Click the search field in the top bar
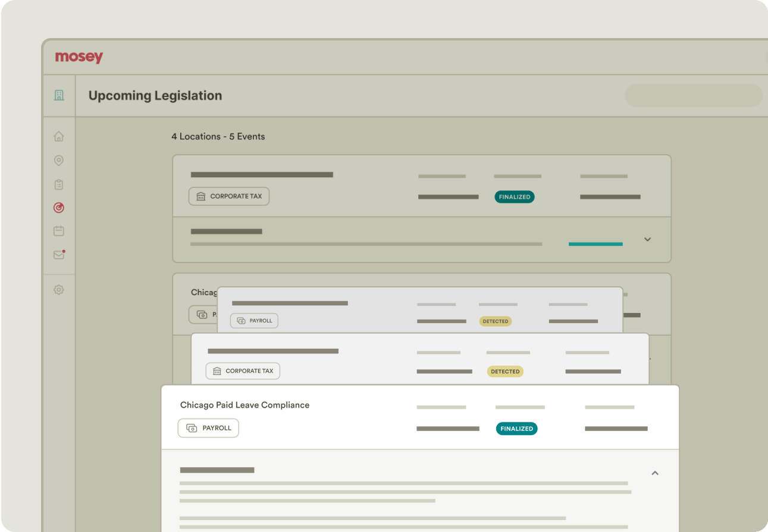The width and height of the screenshot is (768, 532). (693, 95)
